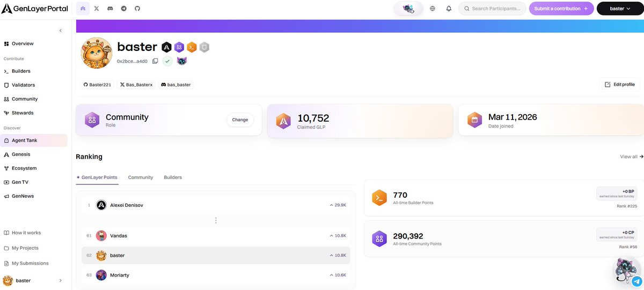Click the baster giraffe-cat profile avatar
Image resolution: width=644 pixels, height=290 pixels.
(96, 53)
